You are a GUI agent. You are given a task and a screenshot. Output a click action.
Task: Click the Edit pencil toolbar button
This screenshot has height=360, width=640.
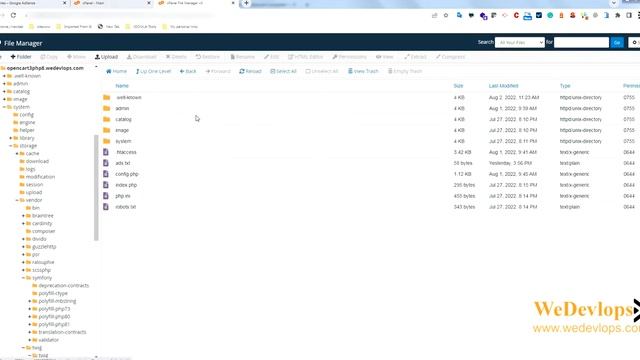pyautogui.click(x=271, y=57)
